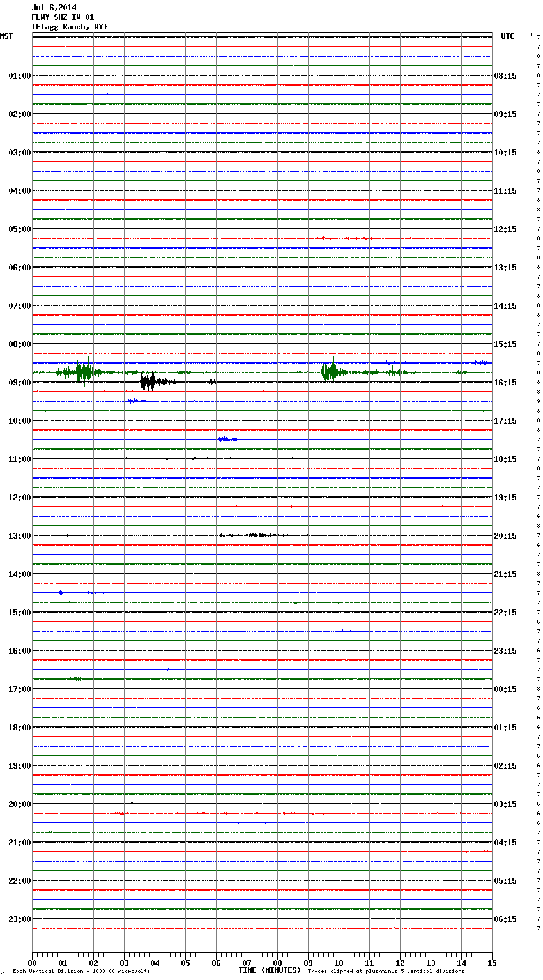
Task: Select the 02:00 MST row label
Action: 20,114
